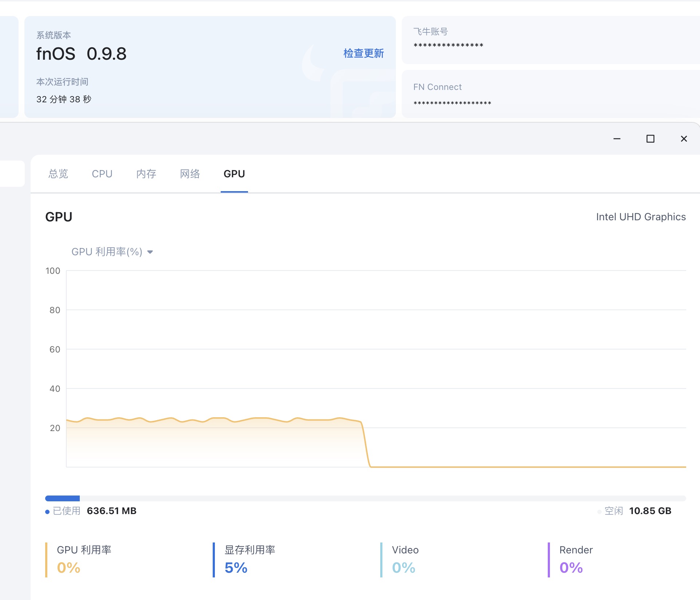Screen dimensions: 700x600
Task: Minimize the resource monitor window
Action: coord(617,139)
